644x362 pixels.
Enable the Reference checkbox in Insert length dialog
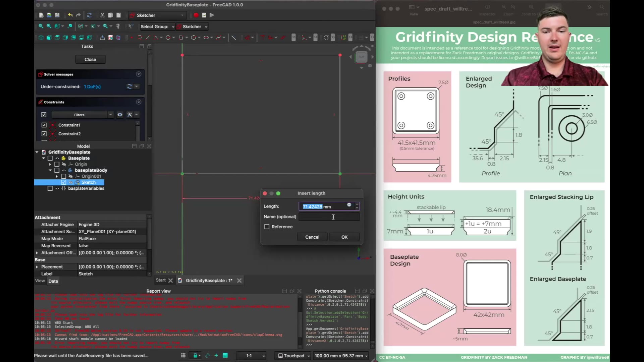point(267,227)
